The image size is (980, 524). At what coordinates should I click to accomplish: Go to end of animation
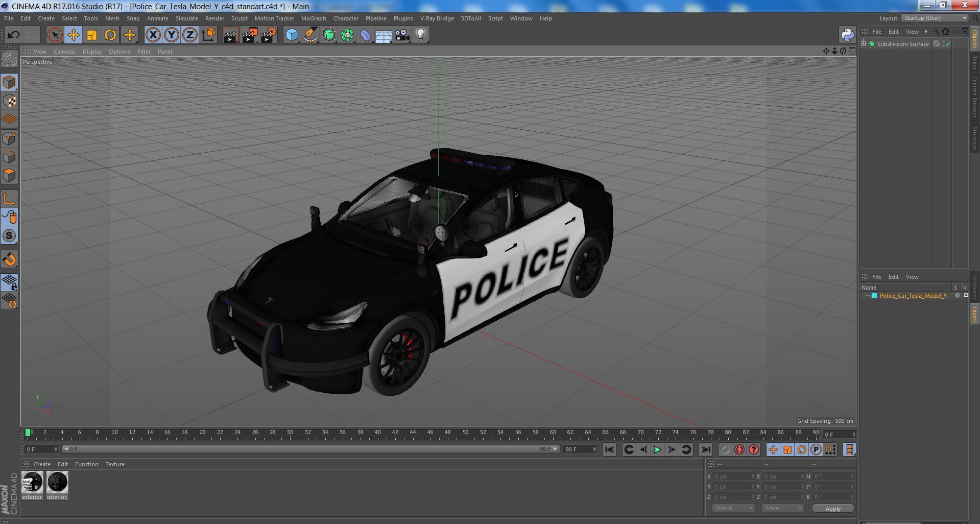point(705,449)
